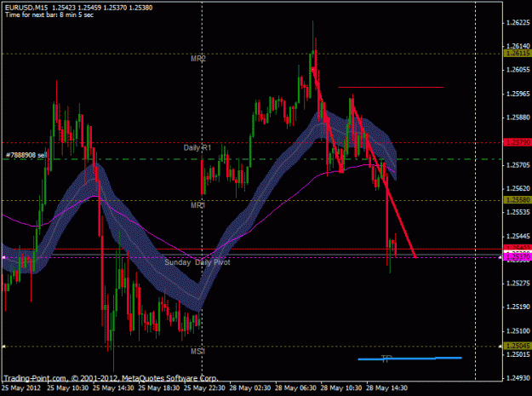The width and height of the screenshot is (532, 396).
Task: Click the yellow 1.25580 price tag
Action: click(518, 200)
